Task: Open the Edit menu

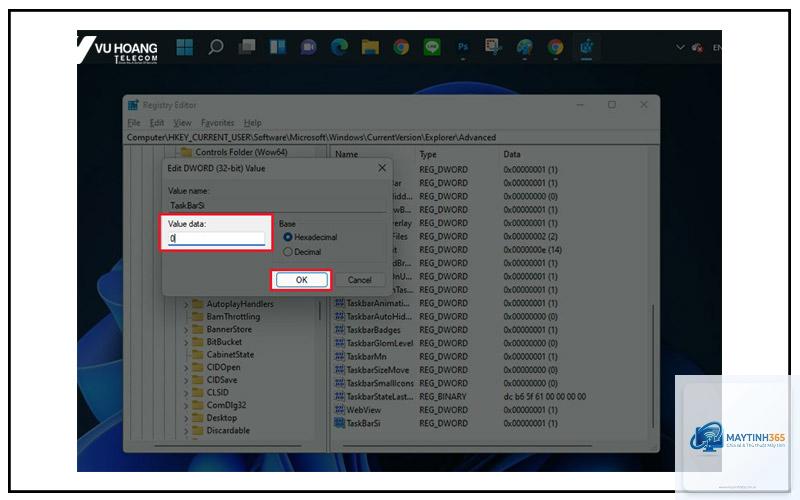Action: tap(157, 123)
